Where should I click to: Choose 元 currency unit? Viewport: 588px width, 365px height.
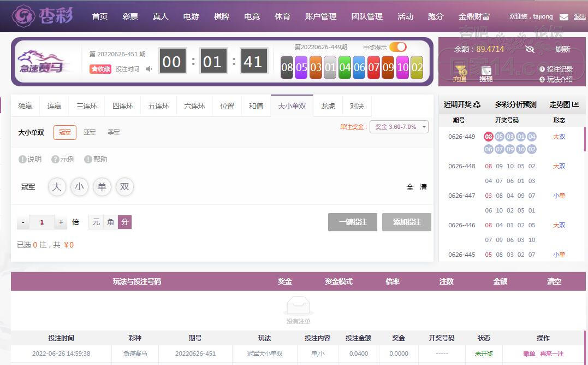tap(96, 222)
